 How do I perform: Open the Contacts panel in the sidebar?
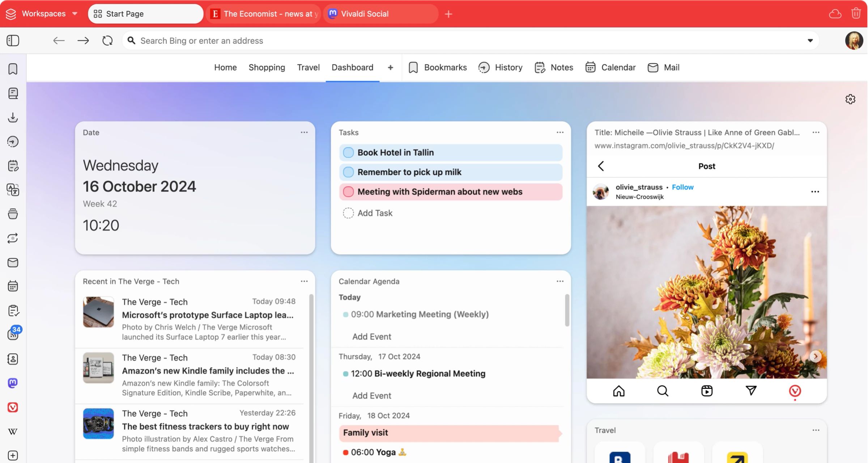click(13, 359)
